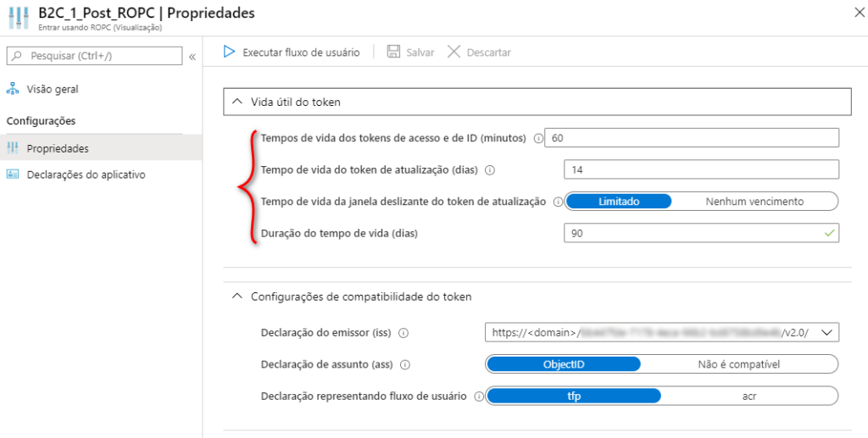
Task: Open the Propriedades sidebar item
Action: [58, 148]
